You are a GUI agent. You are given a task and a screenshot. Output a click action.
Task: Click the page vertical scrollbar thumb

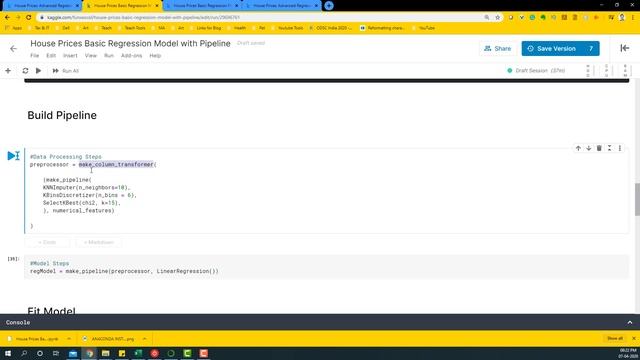(637, 199)
